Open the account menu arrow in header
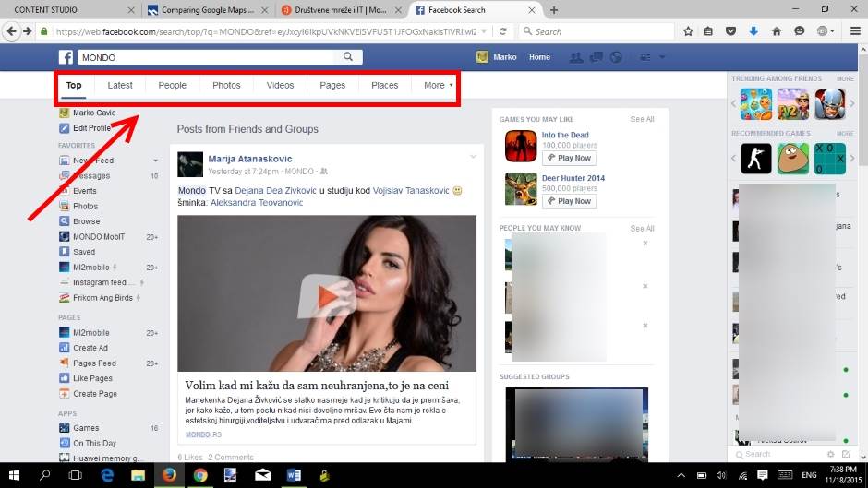868x488 pixels. click(662, 57)
